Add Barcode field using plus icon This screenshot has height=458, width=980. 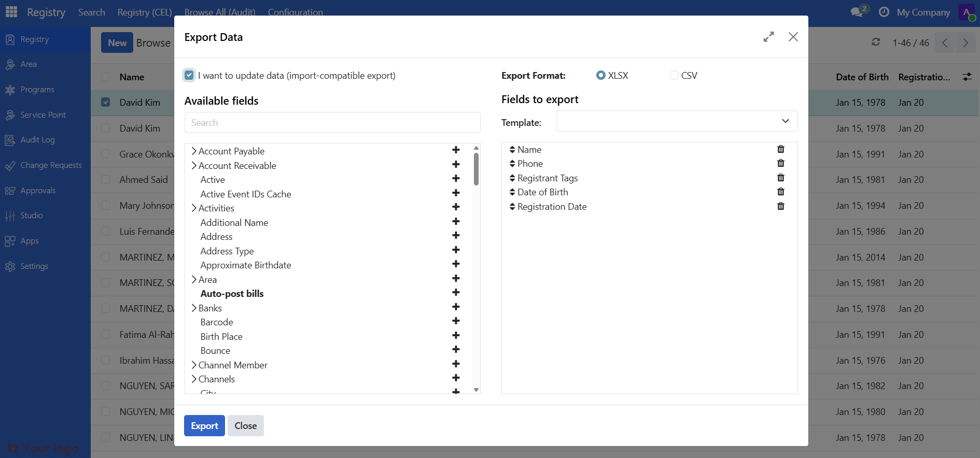[456, 321]
